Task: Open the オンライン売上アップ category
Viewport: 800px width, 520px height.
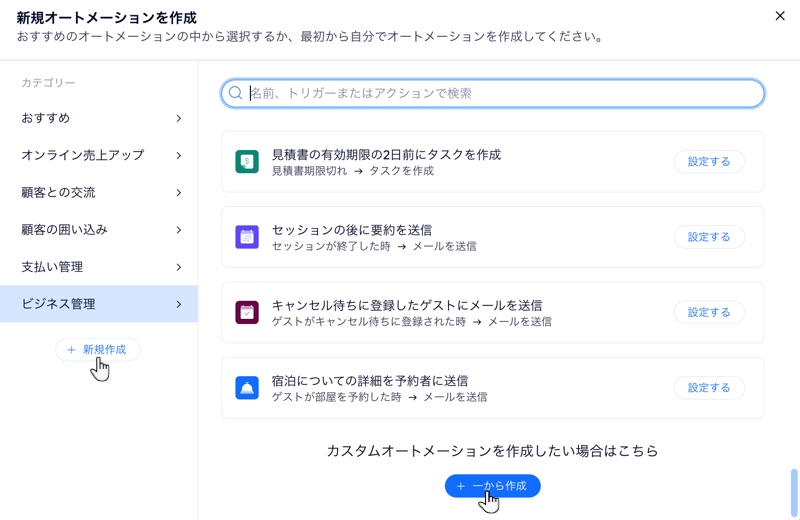Action: pyautogui.click(x=99, y=155)
